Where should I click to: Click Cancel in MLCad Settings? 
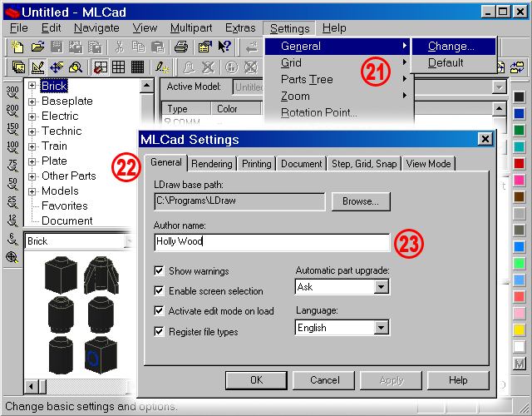pyautogui.click(x=324, y=380)
